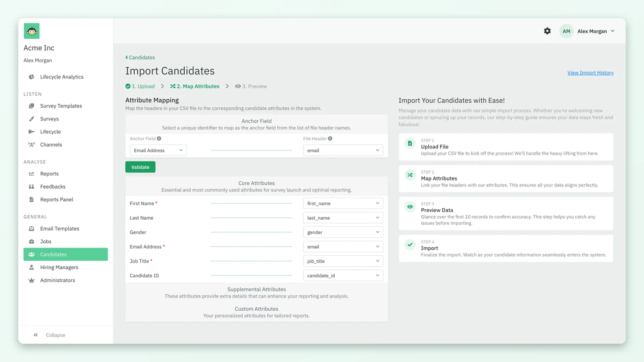Viewport: 644px width, 362px height.
Task: Open the Candidate ID candidate_id dropdown
Action: [x=343, y=276]
